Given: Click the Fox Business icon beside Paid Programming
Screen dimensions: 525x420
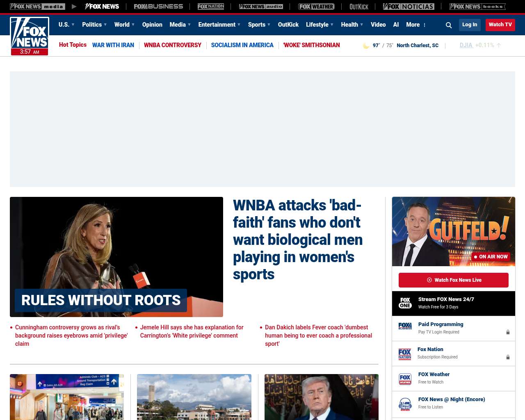Looking at the screenshot, I should tap(405, 326).
